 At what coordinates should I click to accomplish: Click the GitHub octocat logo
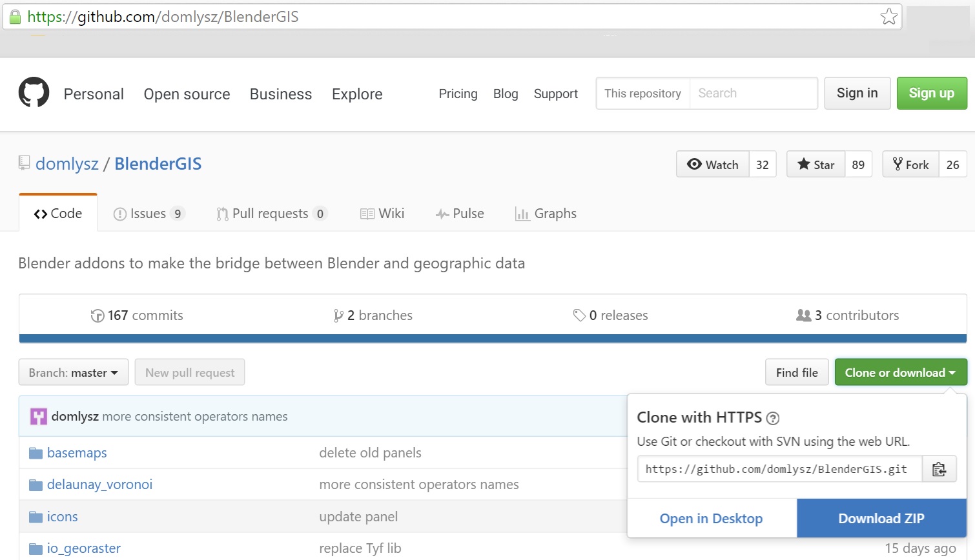[34, 93]
